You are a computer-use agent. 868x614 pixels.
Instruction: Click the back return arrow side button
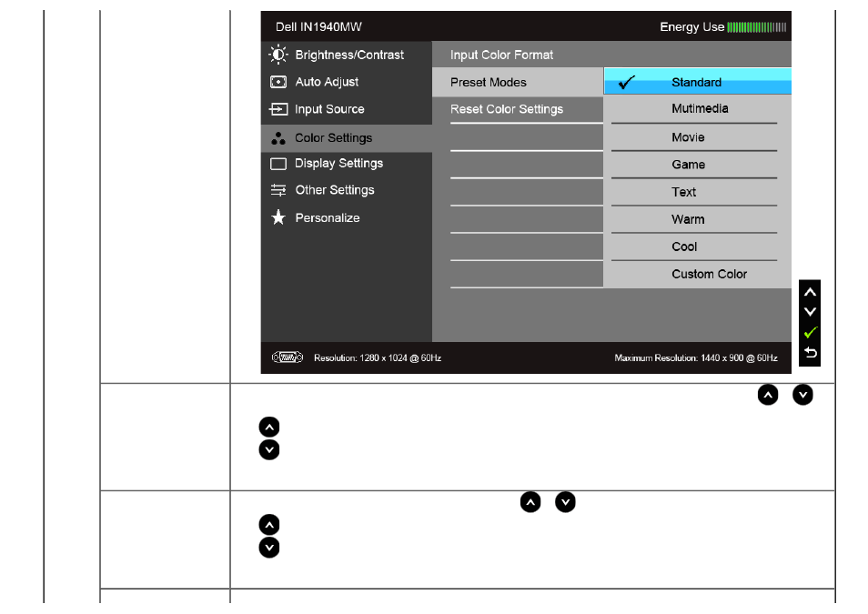pyautogui.click(x=810, y=352)
